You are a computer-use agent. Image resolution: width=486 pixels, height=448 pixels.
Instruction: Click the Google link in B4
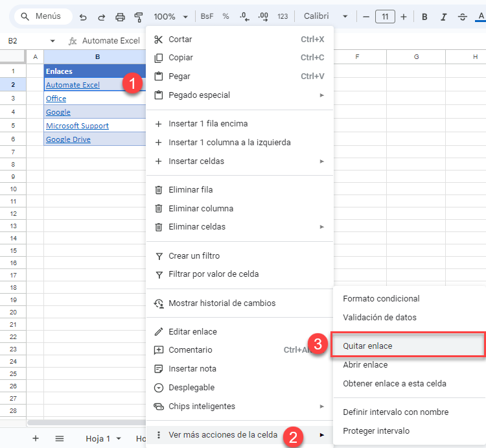(x=58, y=112)
